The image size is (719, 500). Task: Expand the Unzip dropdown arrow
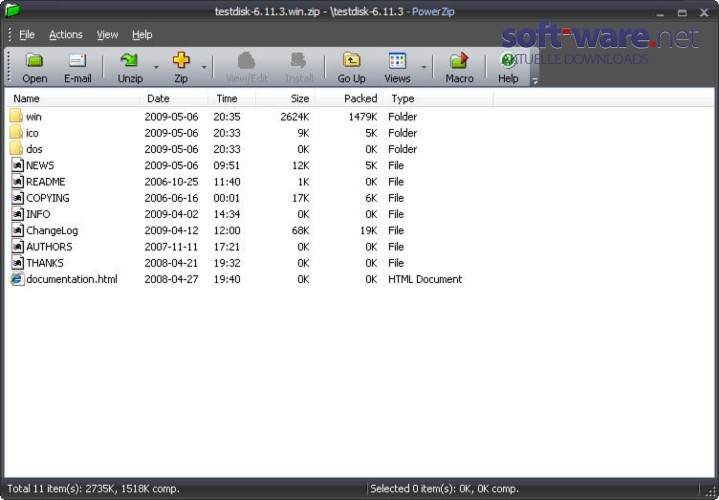coord(156,67)
